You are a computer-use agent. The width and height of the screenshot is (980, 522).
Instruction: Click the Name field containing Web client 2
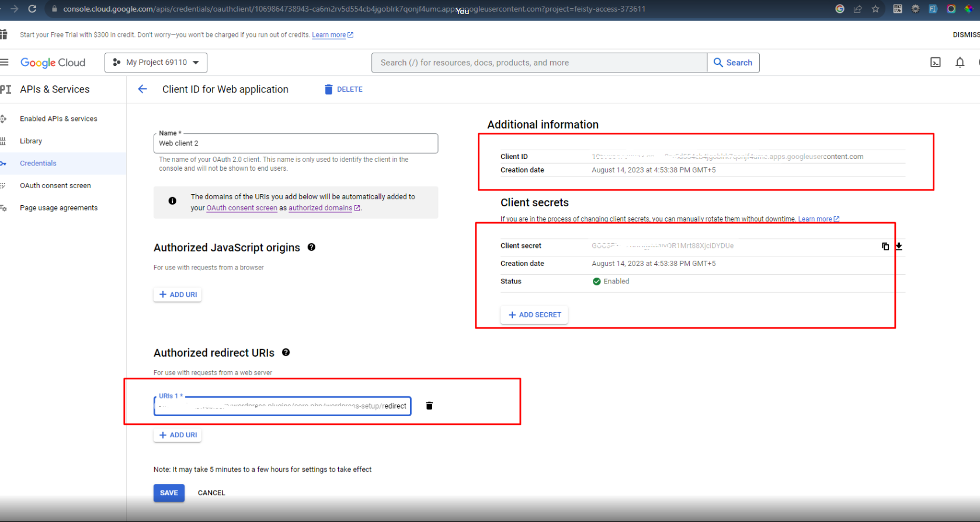point(296,143)
